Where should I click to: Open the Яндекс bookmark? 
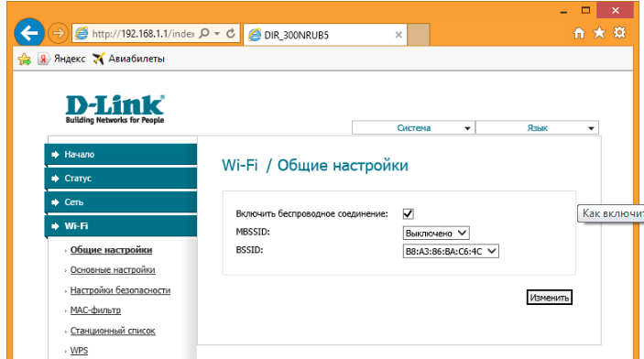click(x=61, y=59)
